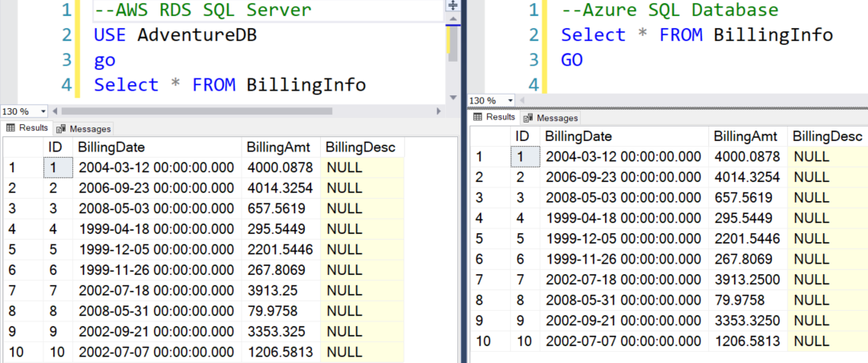The image size is (868, 363).
Task: Click 1999-12-05 date cell in Azure results
Action: 624,239
